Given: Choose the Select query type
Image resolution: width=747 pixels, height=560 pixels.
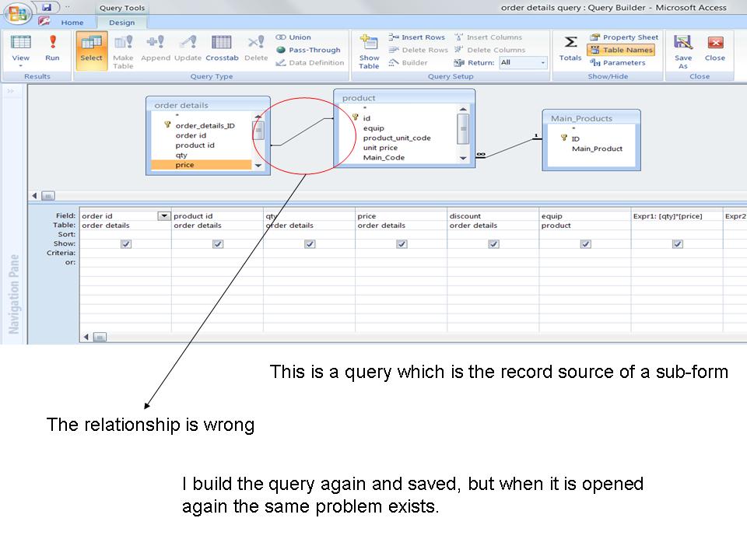Looking at the screenshot, I should (x=92, y=51).
